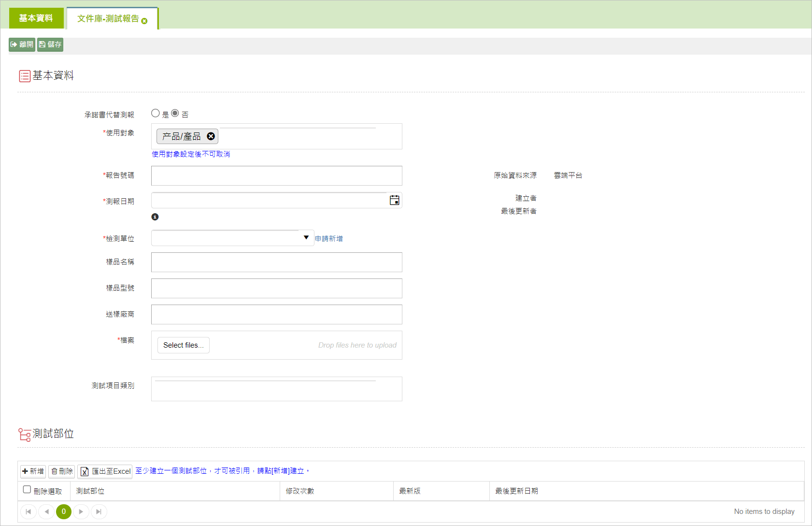Click the 申請新增 link
This screenshot has width=812, height=526.
329,238
